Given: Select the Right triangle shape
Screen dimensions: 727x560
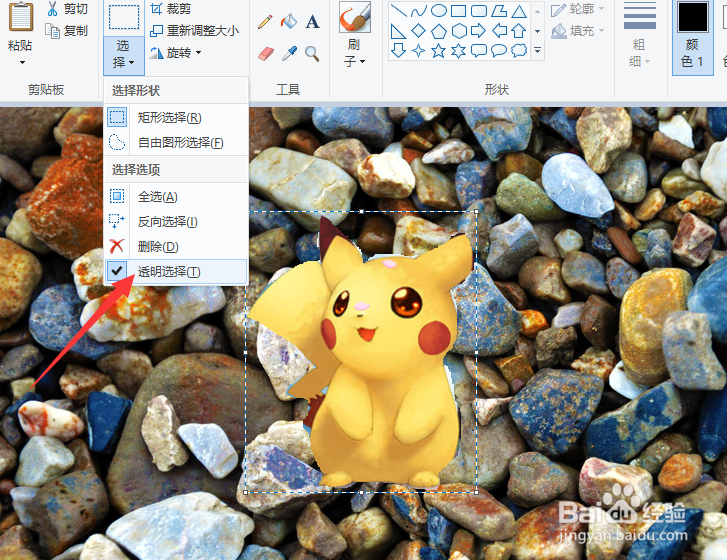Looking at the screenshot, I should 398,31.
